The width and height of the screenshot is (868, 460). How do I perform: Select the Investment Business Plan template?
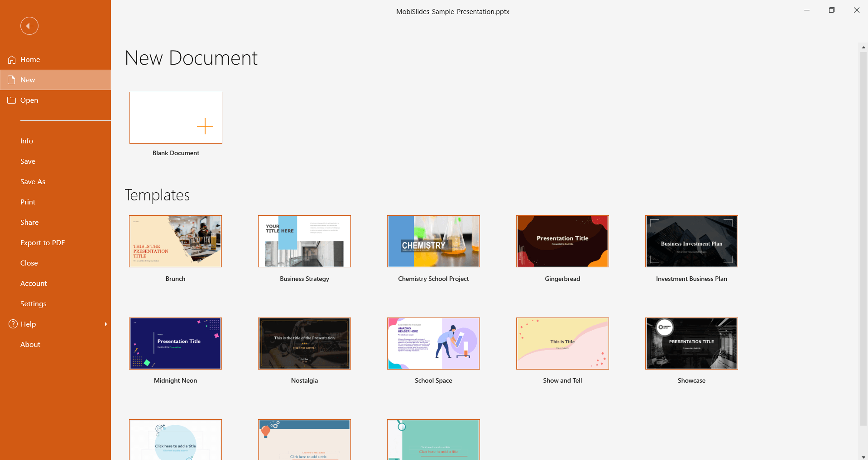coord(692,242)
